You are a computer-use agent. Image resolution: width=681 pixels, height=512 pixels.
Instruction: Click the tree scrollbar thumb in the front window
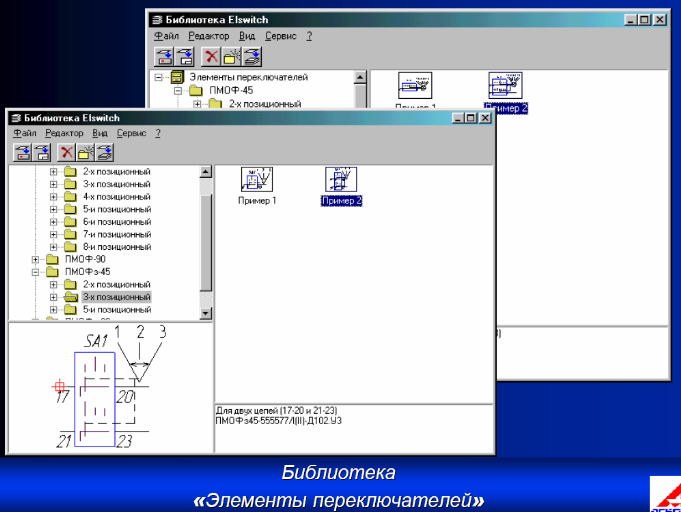pos(205,243)
